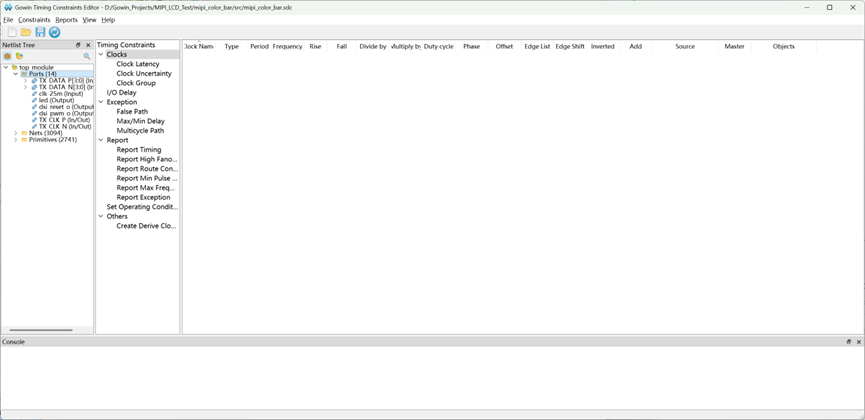The image size is (865, 420).
Task: Click the Netlist Tree horizontal scrollbar
Action: pyautogui.click(x=41, y=330)
